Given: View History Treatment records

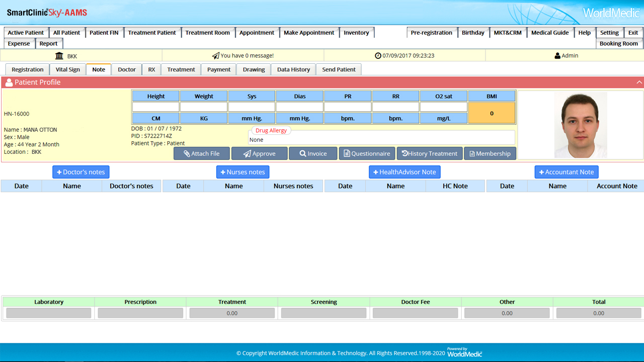Looking at the screenshot, I should click(x=429, y=153).
